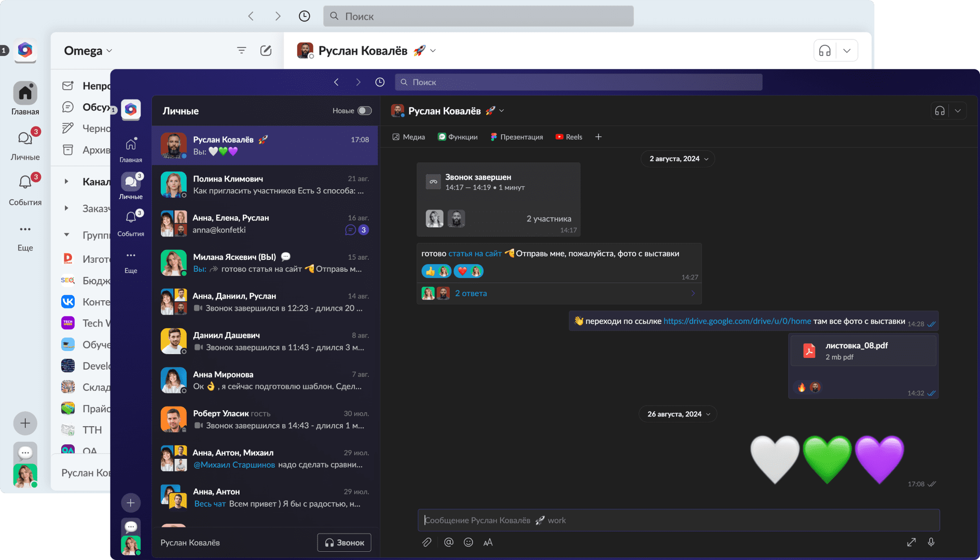Go back in dark window navigation
This screenshot has width=980, height=560.
[336, 82]
